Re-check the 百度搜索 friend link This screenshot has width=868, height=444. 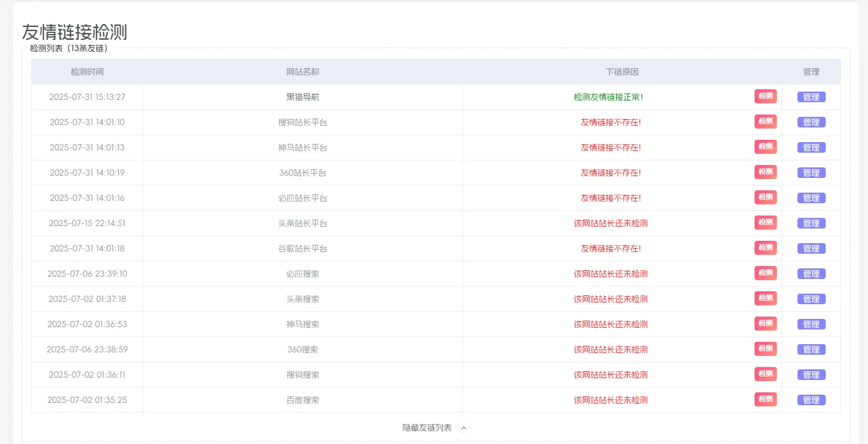pyautogui.click(x=765, y=399)
